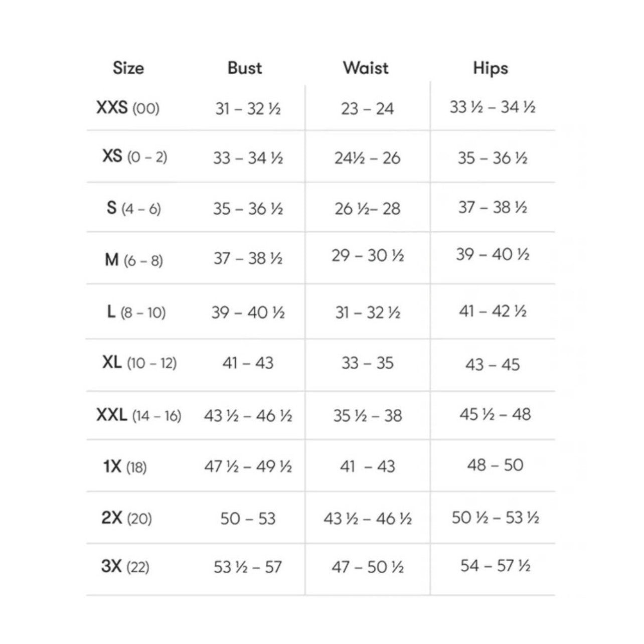Click waist value 24½ – 26
This screenshot has width=644, height=644.
pos(368,158)
